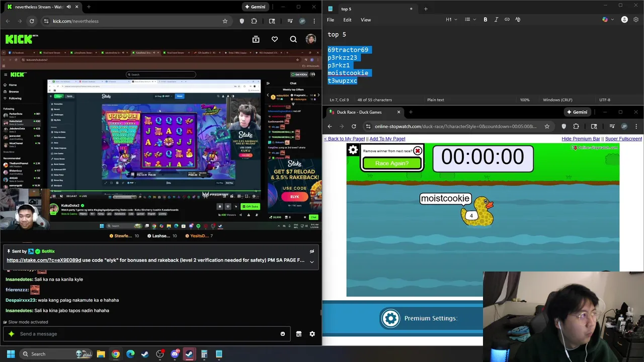
Task: Click 'Super Fullscreen!' link
Action: (x=623, y=139)
